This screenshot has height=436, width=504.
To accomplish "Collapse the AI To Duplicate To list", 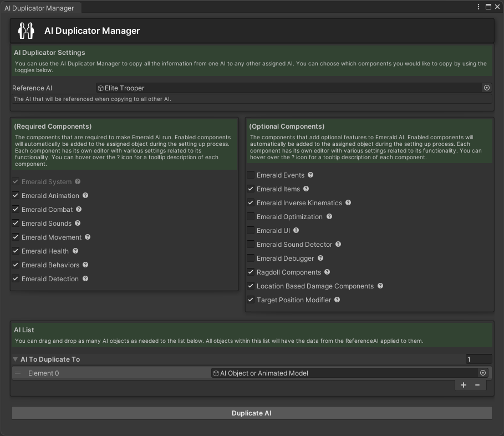I will [15, 359].
